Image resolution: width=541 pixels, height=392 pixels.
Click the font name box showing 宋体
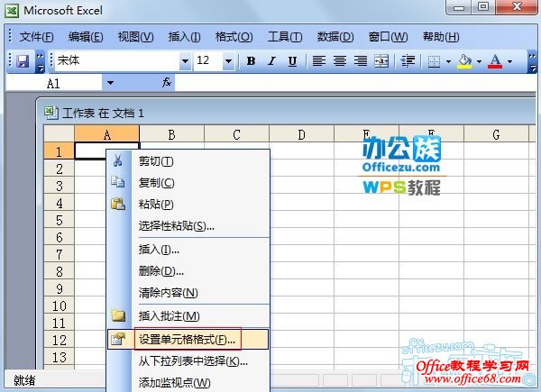coord(116,61)
